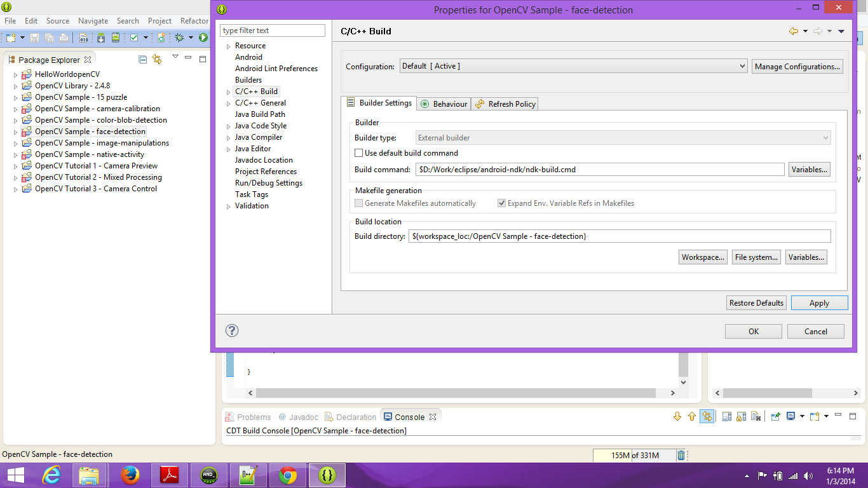Toggle Expand Env. Variable Refs in Makefiles
Image resolution: width=868 pixels, height=488 pixels.
[502, 203]
